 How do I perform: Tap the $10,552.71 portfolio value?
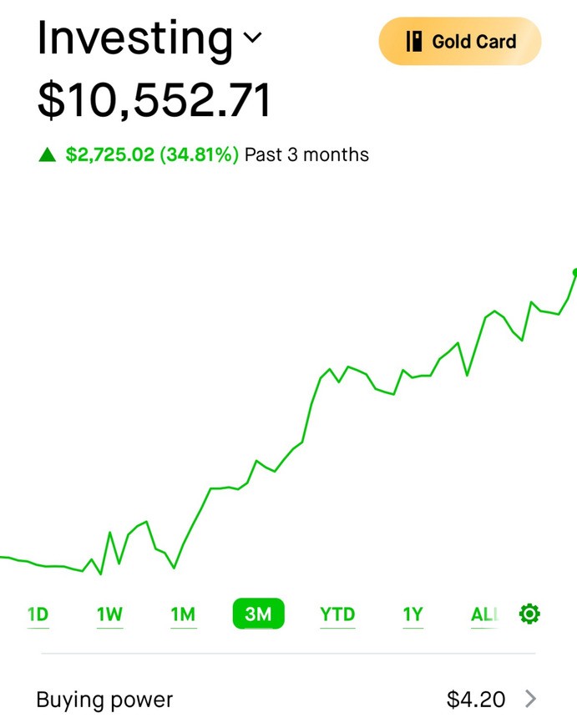pyautogui.click(x=154, y=100)
